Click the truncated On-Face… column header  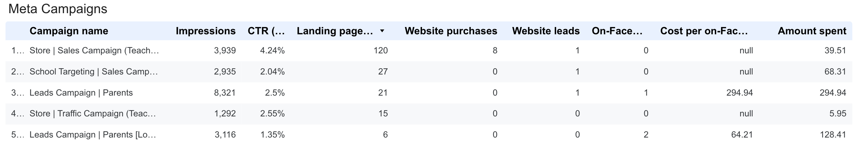point(617,31)
